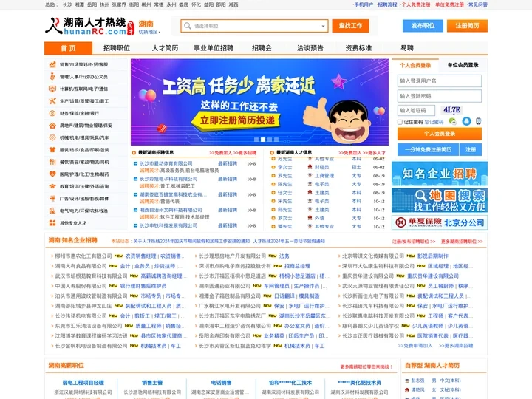Open the 洽谈预告 navigation tab
This screenshot has width=532, height=399.
(310, 48)
